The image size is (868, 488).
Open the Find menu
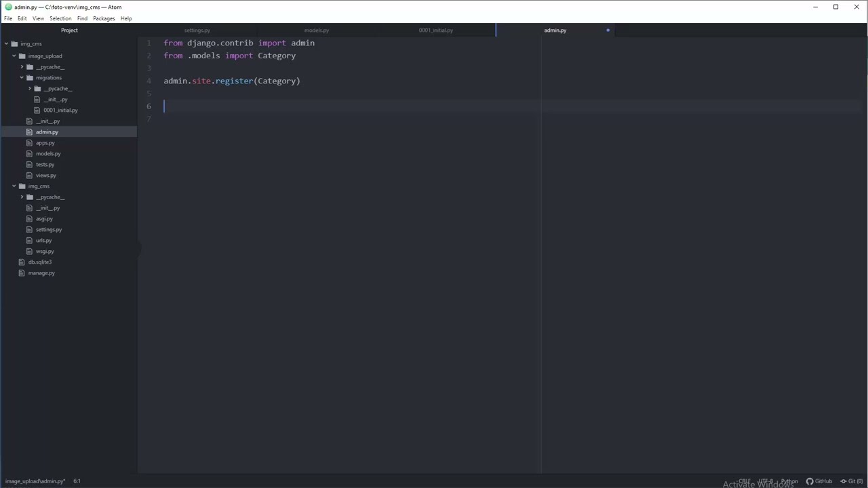[x=82, y=18]
